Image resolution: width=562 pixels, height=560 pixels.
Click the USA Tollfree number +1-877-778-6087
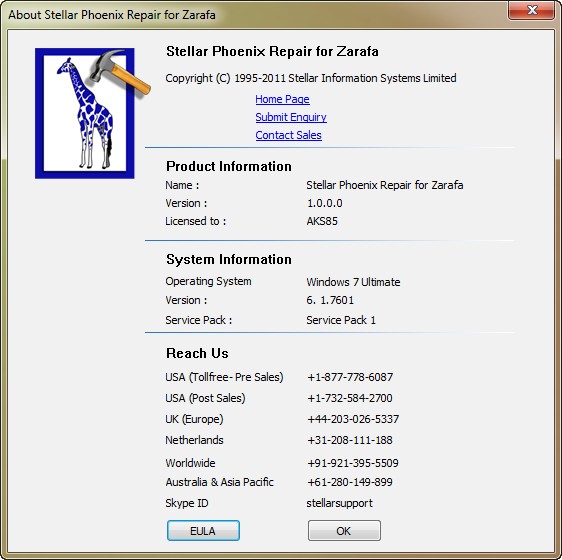[x=350, y=377]
